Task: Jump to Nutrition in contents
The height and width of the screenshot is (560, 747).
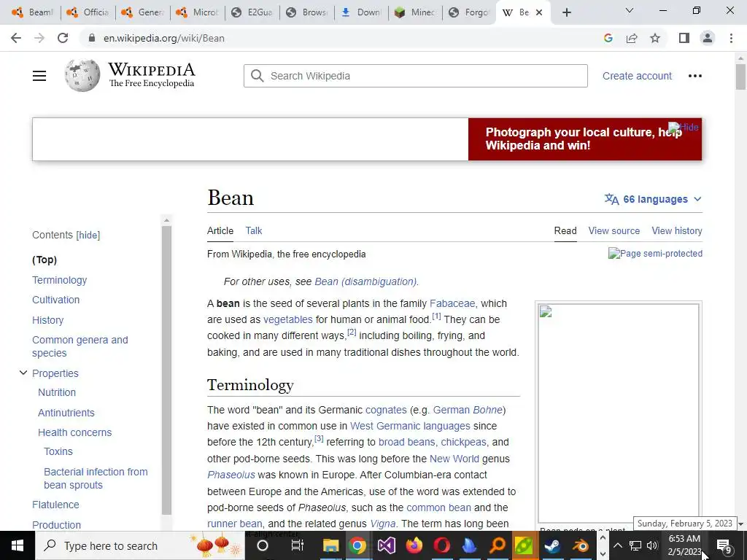Action: 57,392
